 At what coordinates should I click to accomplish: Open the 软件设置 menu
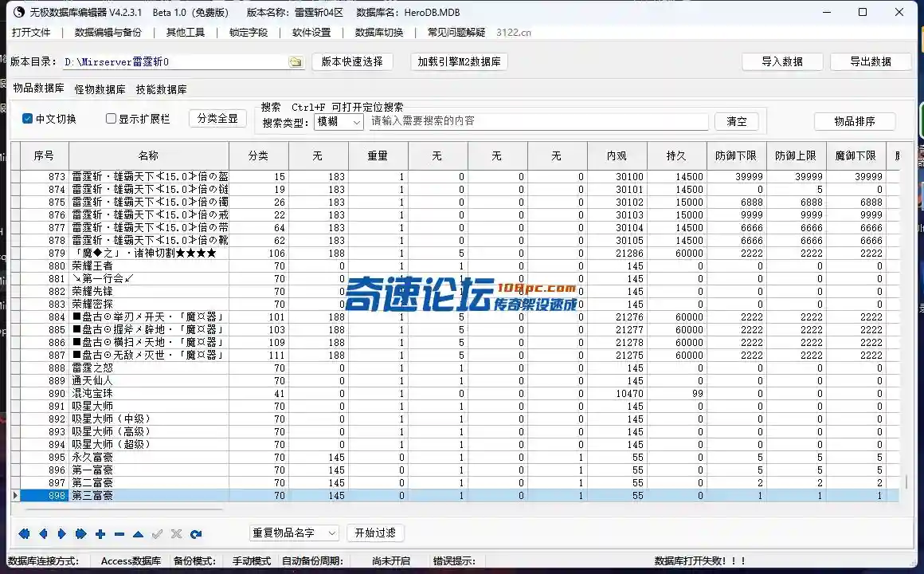pyautogui.click(x=311, y=33)
